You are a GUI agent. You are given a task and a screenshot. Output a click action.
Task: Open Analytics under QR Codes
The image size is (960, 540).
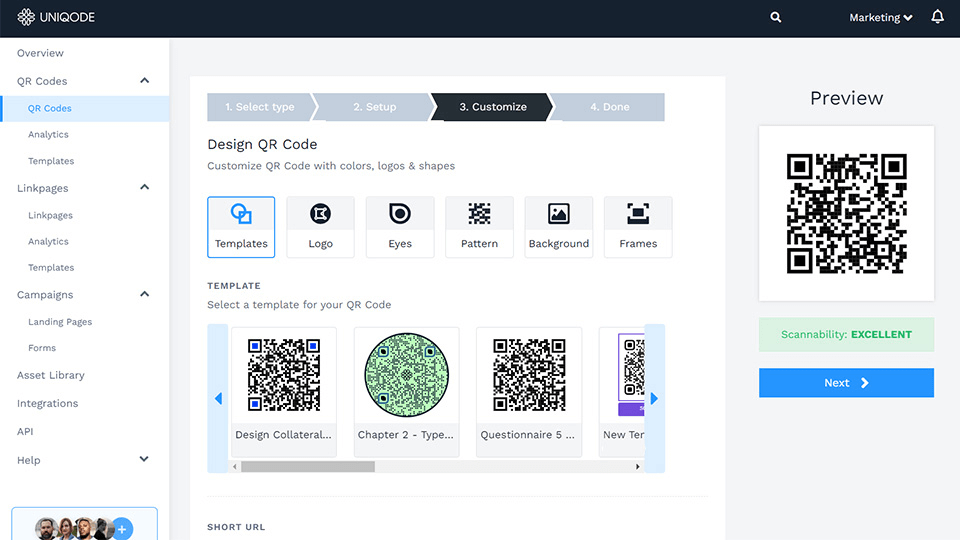[48, 135]
